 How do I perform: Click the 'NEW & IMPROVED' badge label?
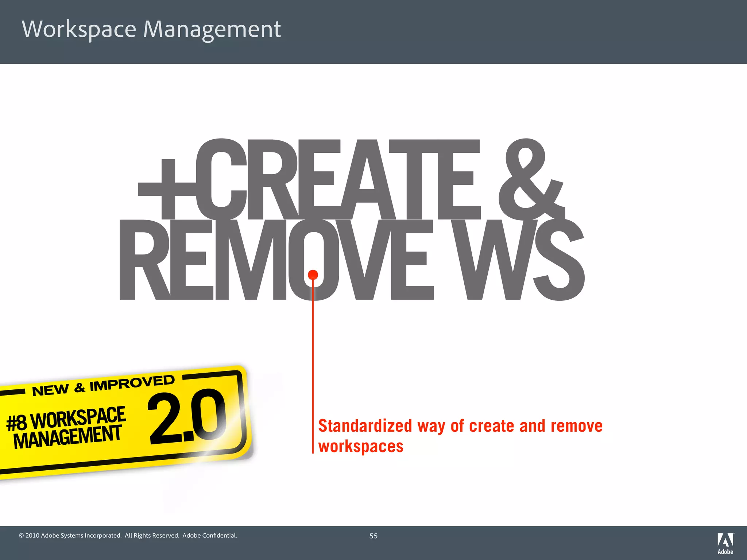(x=103, y=385)
